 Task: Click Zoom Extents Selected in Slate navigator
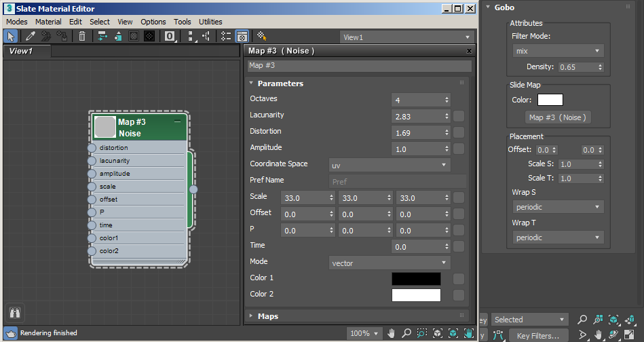(453, 333)
